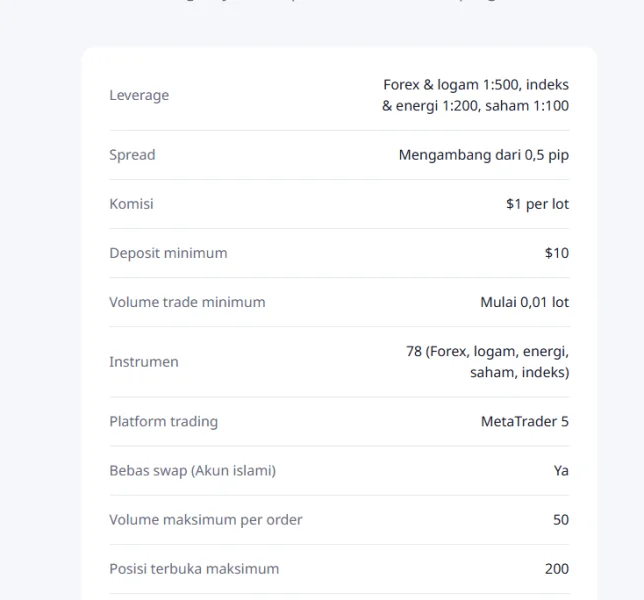Select the 50 maximum volume value
The height and width of the screenshot is (600, 644).
(x=561, y=520)
